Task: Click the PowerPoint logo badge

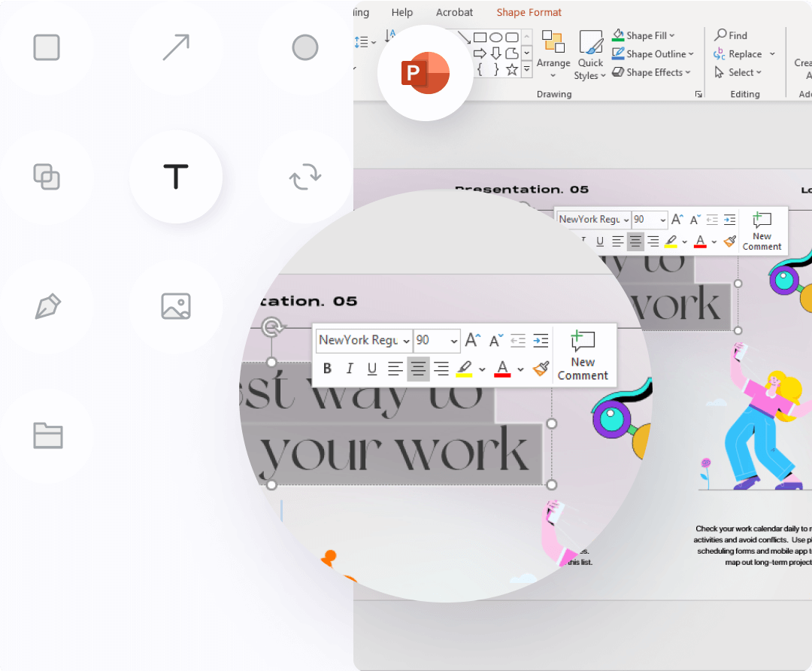Action: click(x=425, y=73)
